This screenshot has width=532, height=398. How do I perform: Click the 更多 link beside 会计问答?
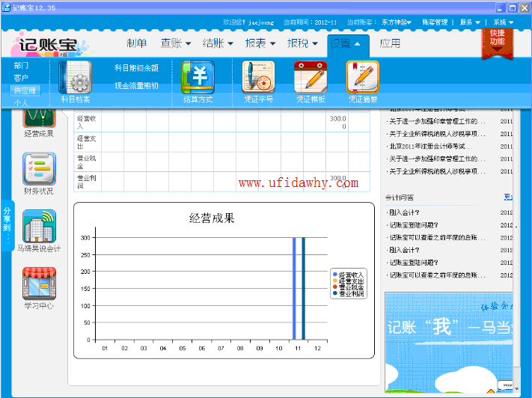pos(508,198)
